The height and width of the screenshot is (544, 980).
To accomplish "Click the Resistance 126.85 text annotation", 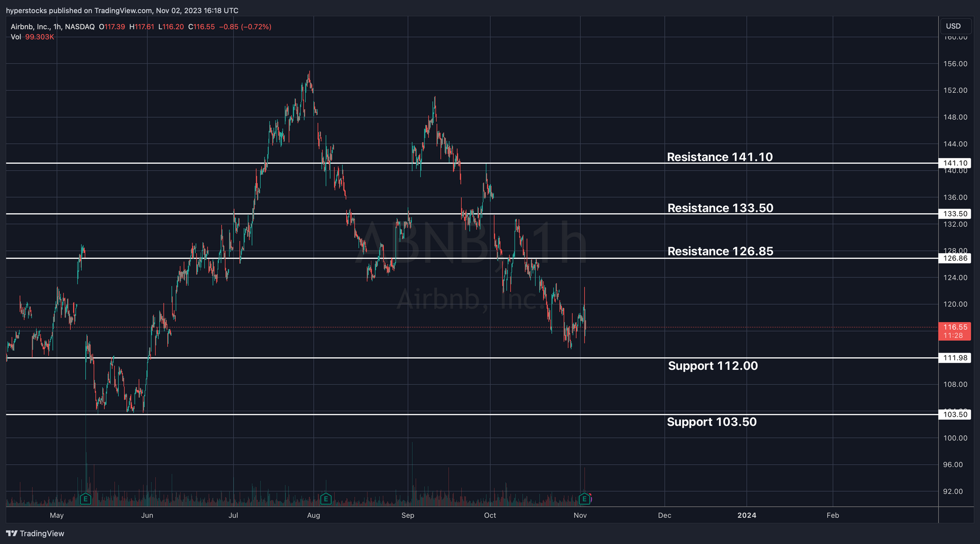I will (x=720, y=251).
